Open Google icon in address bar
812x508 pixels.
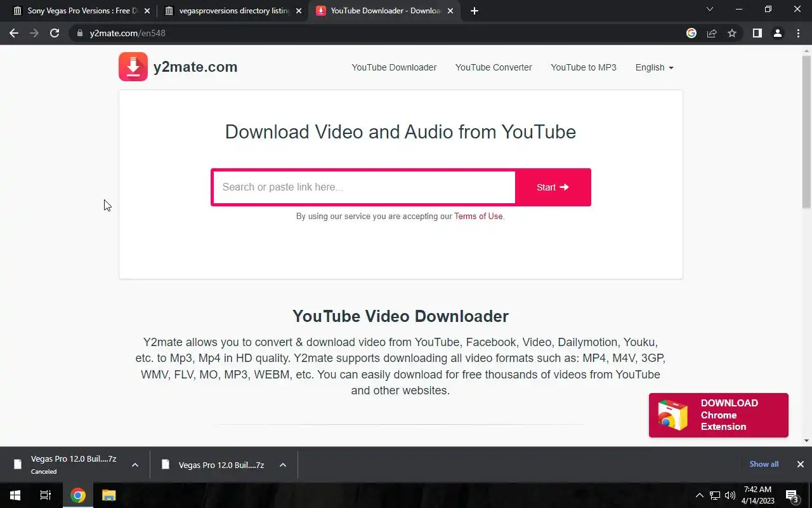(691, 33)
